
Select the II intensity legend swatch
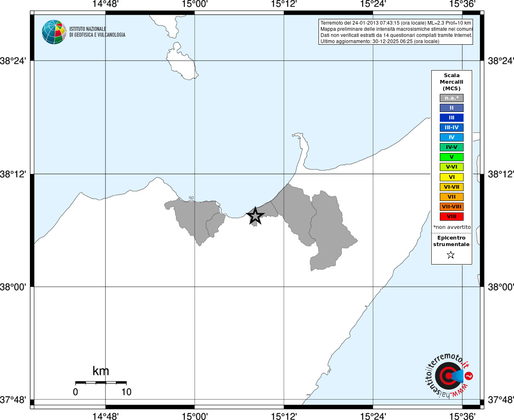[x=452, y=108]
